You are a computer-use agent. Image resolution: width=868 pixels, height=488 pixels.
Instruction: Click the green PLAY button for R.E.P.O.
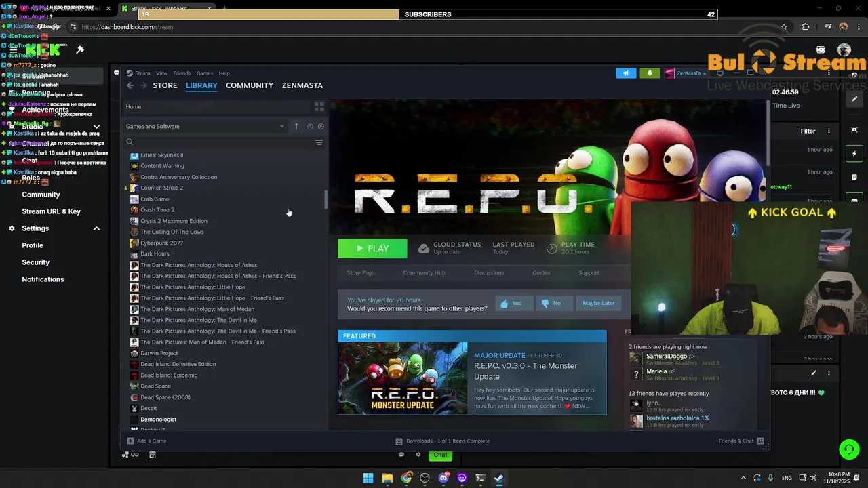point(372,249)
